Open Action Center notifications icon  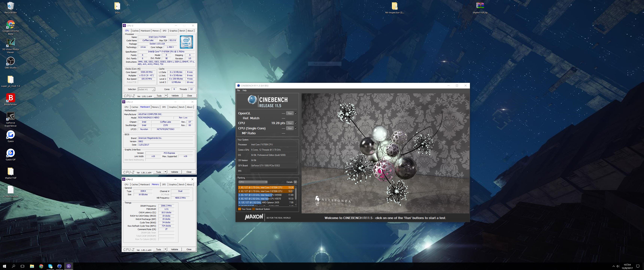pyautogui.click(x=638, y=266)
